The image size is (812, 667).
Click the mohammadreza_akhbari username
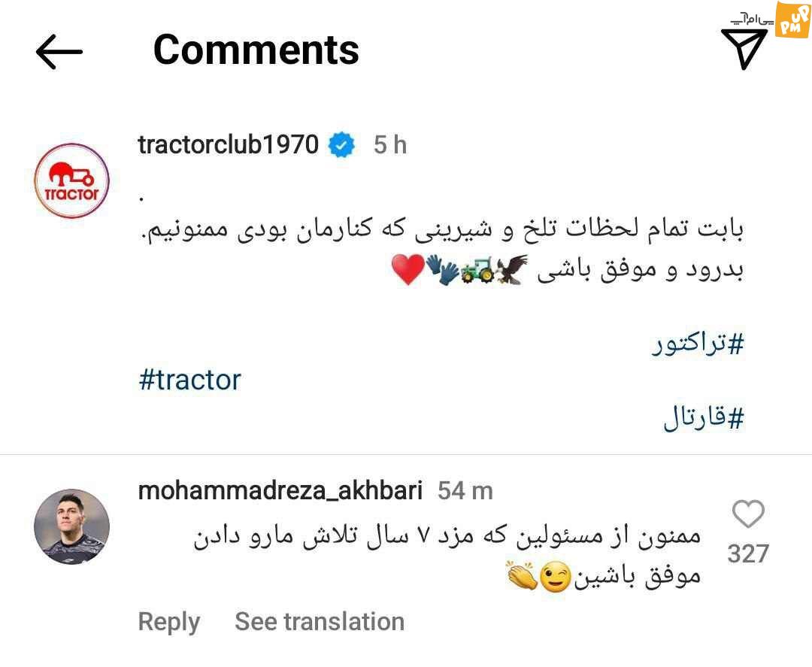tap(280, 490)
